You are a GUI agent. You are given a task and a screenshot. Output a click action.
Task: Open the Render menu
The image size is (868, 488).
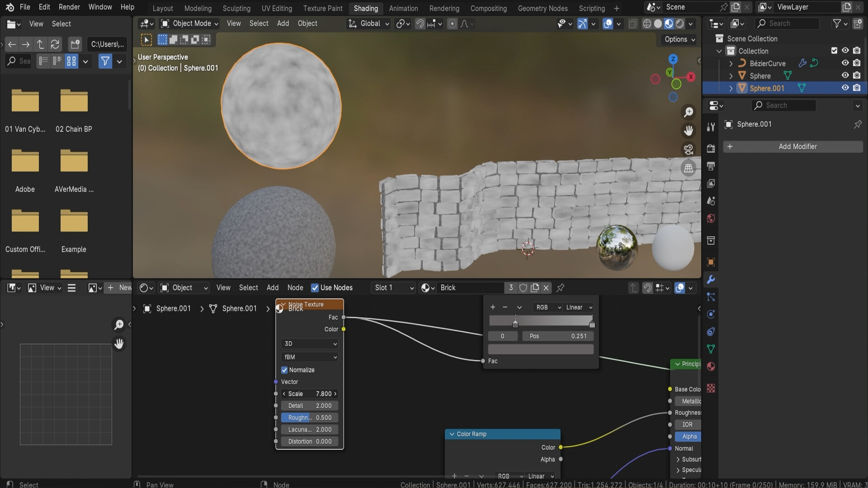(x=69, y=7)
